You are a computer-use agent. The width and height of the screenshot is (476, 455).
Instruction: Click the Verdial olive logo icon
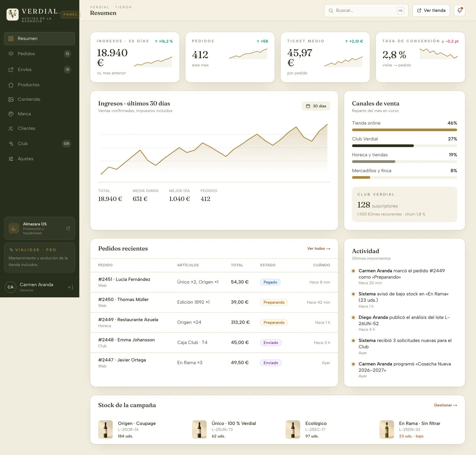pos(12,14)
